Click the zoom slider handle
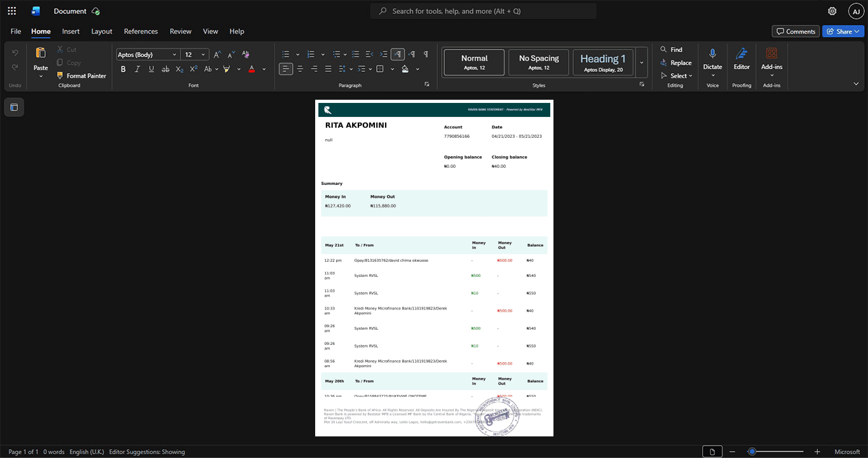 752,452
